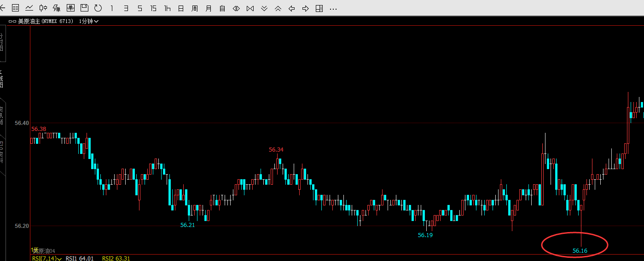
Task: Open the 1分钟 period dropdown
Action: (x=89, y=21)
